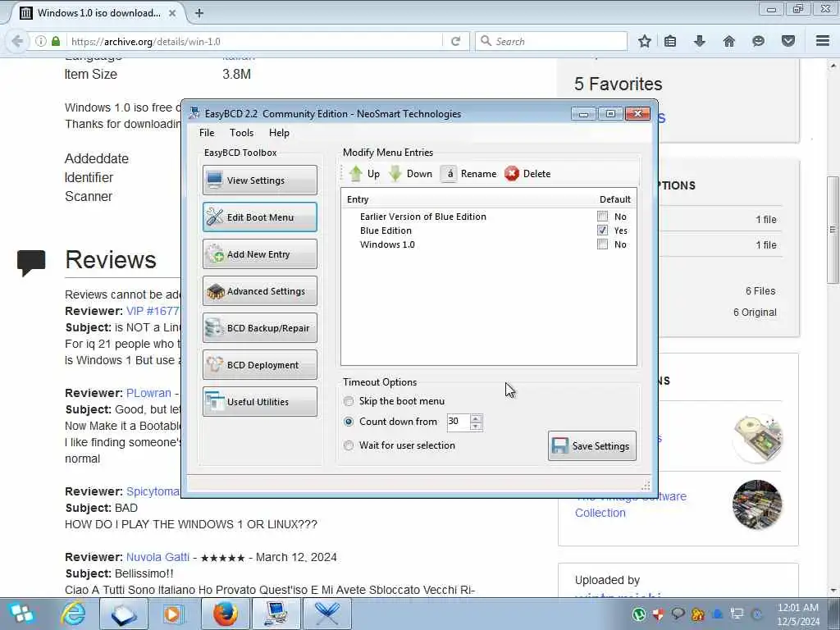Open reviewer Spicytoma profile link
Image resolution: width=840 pixels, height=630 pixels.
coord(153,491)
